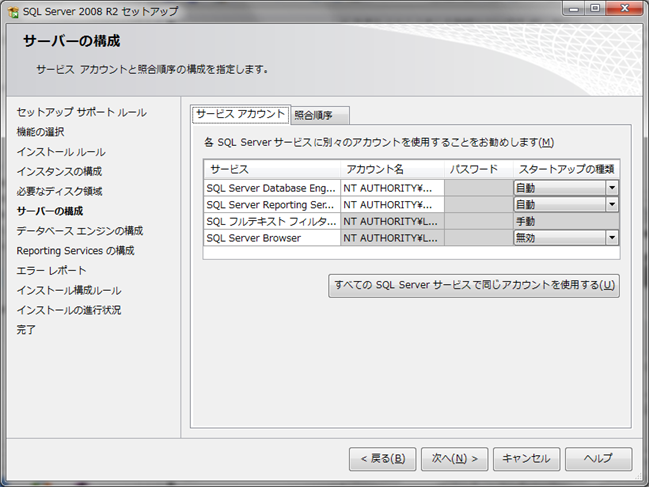Select the サービス アカウント tab

(240, 114)
